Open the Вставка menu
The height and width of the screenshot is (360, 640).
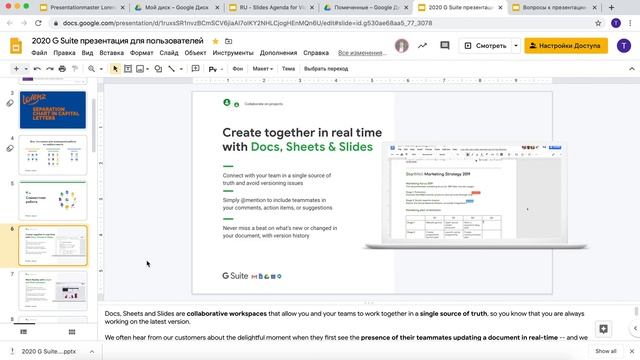(x=111, y=53)
